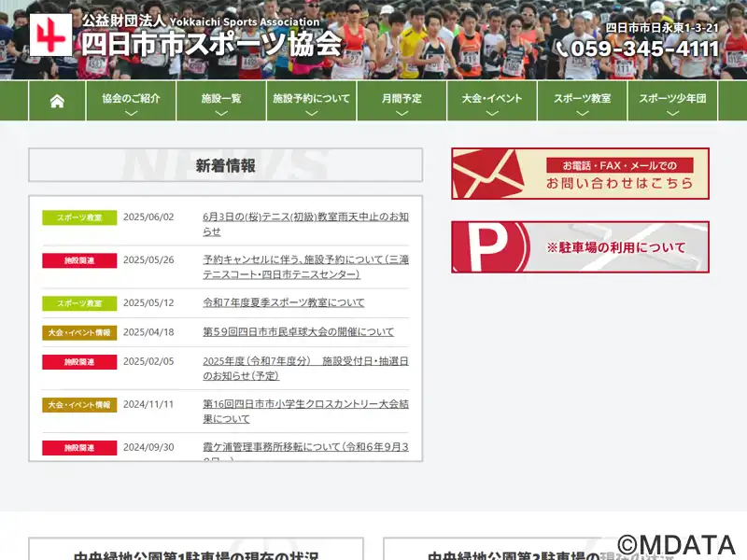Click the date 2025/05/12
747x560 pixels.
click(148, 302)
